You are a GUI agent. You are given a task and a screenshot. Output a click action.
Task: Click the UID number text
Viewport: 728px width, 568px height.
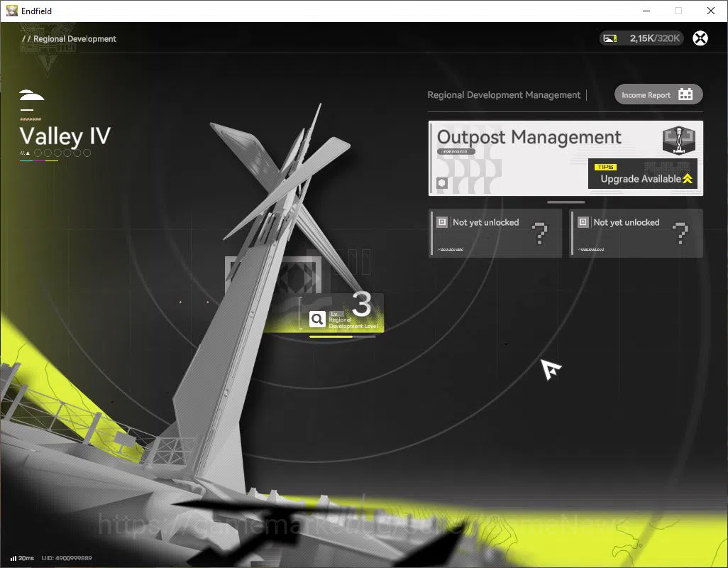tap(67, 558)
